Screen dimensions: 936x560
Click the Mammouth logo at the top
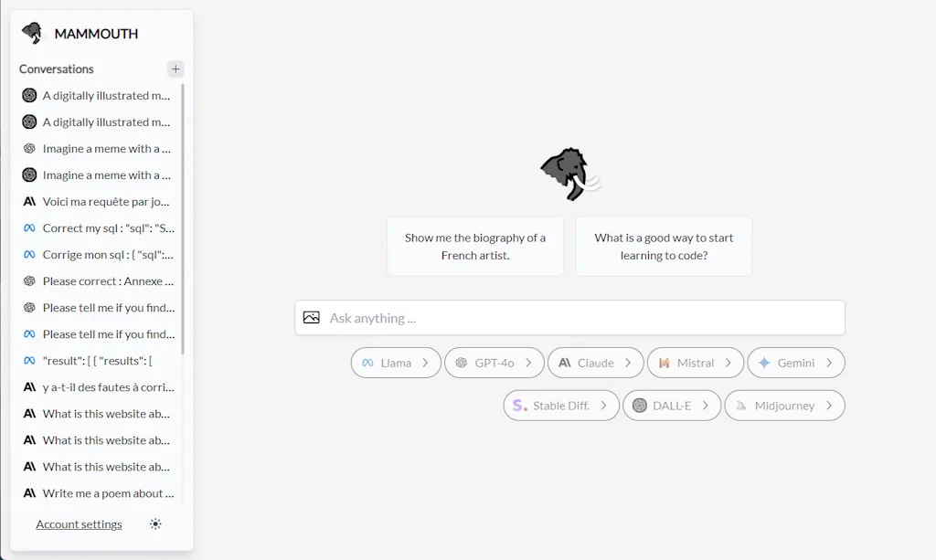click(31, 31)
